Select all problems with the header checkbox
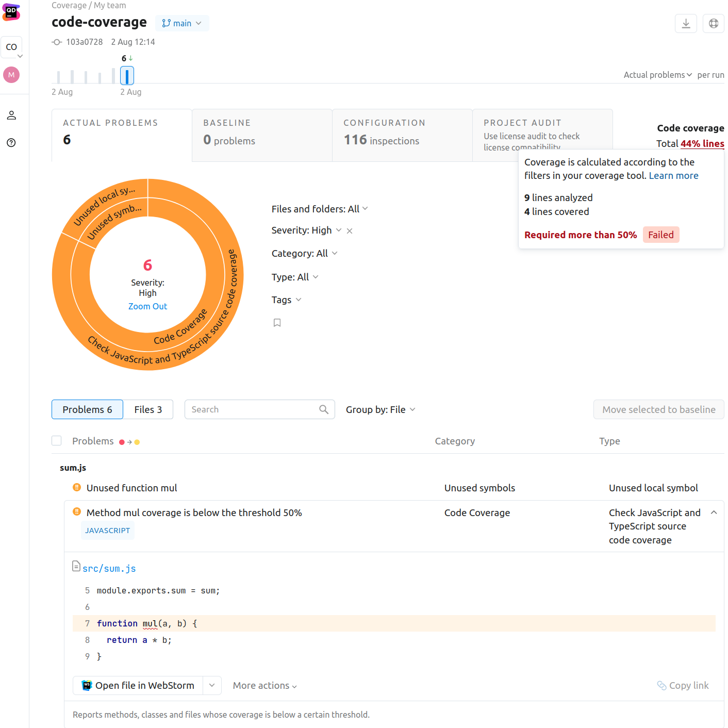This screenshot has width=728, height=728. (x=56, y=440)
